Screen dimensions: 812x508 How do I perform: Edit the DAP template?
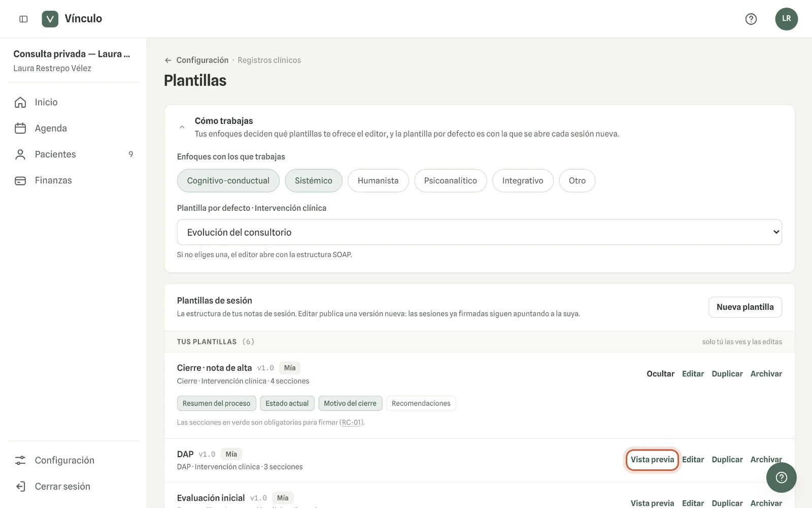point(693,459)
